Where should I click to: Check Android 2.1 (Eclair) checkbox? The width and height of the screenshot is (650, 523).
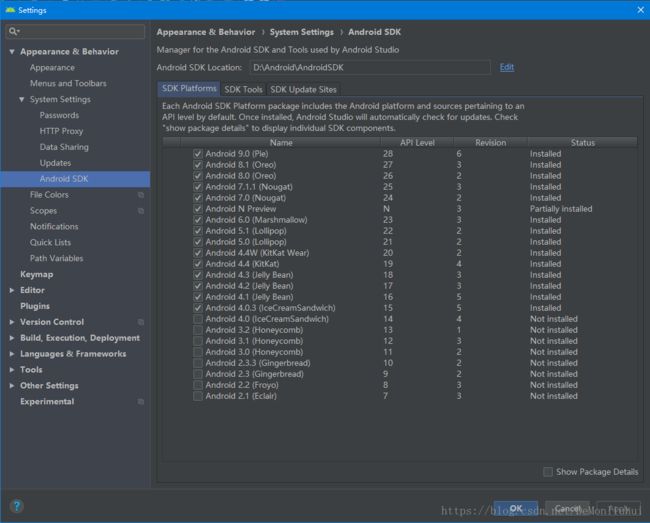click(x=198, y=396)
